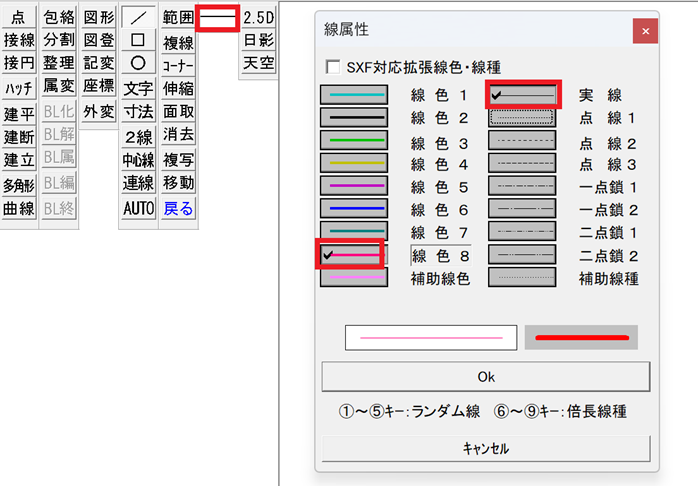Viewport: 698px width, 486px height.
Task: Click the 接線 tangent line tool
Action: [x=19, y=40]
